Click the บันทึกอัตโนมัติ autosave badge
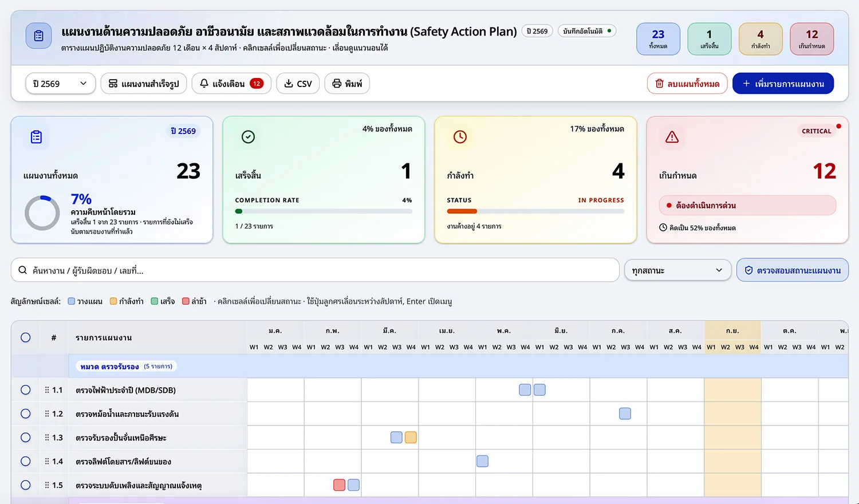859x504 pixels. coord(587,31)
